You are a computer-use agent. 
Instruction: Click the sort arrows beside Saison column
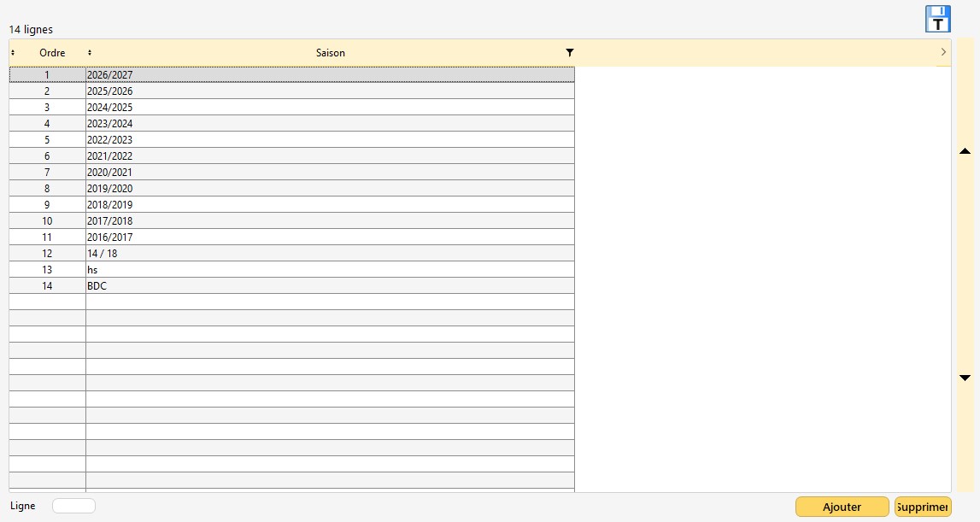coord(90,53)
